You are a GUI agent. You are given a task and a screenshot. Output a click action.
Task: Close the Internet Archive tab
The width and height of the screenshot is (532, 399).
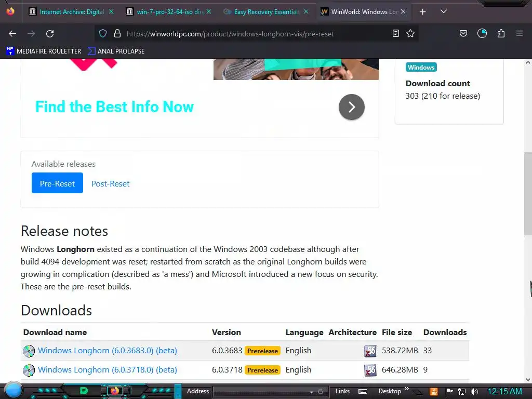111,11
